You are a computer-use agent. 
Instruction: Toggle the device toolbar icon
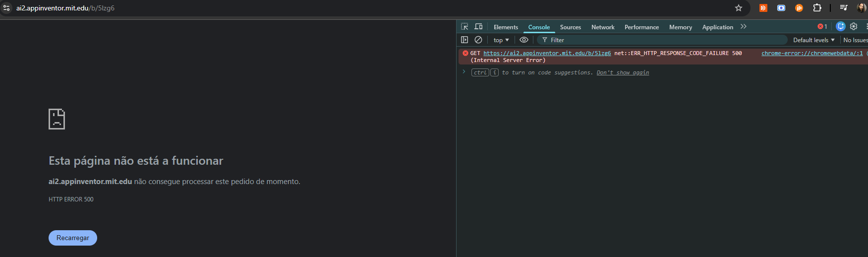click(478, 27)
